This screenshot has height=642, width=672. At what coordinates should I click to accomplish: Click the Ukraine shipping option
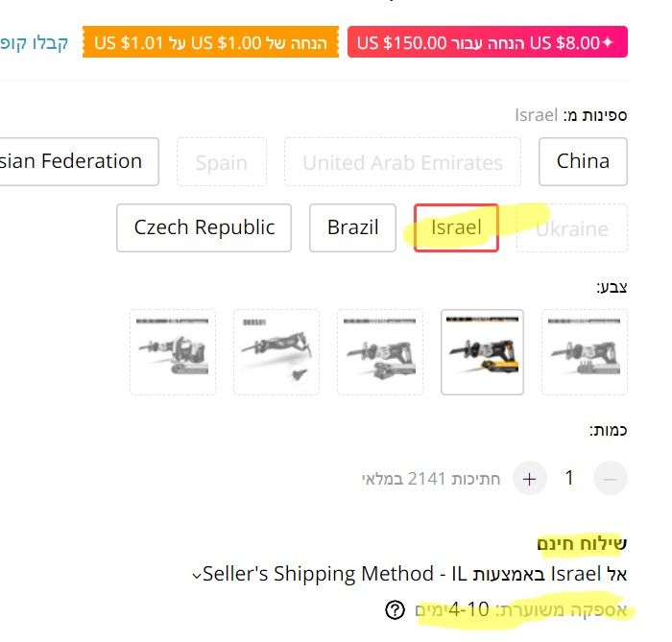click(x=571, y=229)
